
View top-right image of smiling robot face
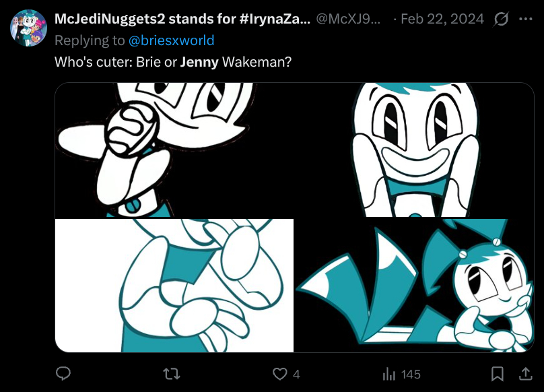coord(415,150)
